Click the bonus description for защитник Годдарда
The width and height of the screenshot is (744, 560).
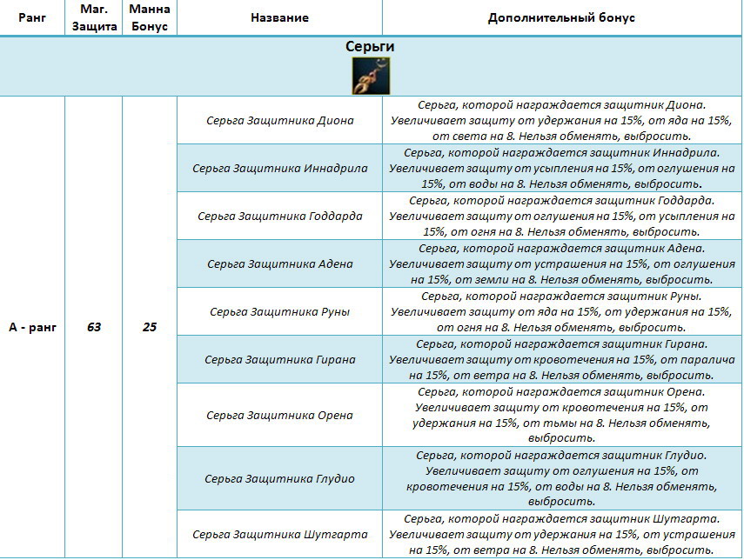(562, 217)
